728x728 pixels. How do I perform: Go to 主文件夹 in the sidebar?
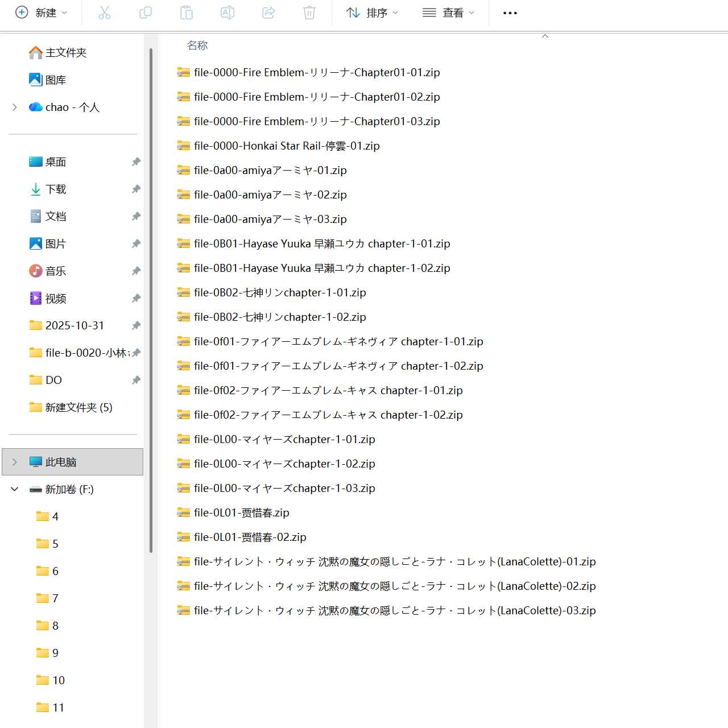(57, 52)
